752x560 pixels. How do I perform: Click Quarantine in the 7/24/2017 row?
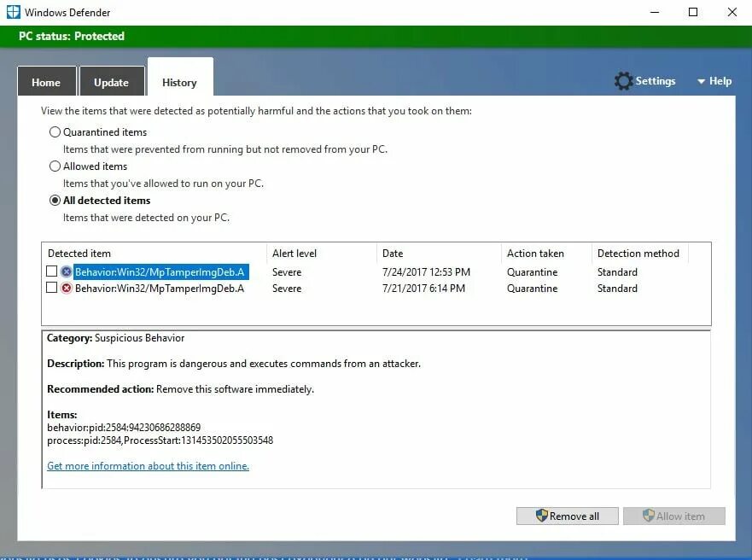click(x=532, y=271)
